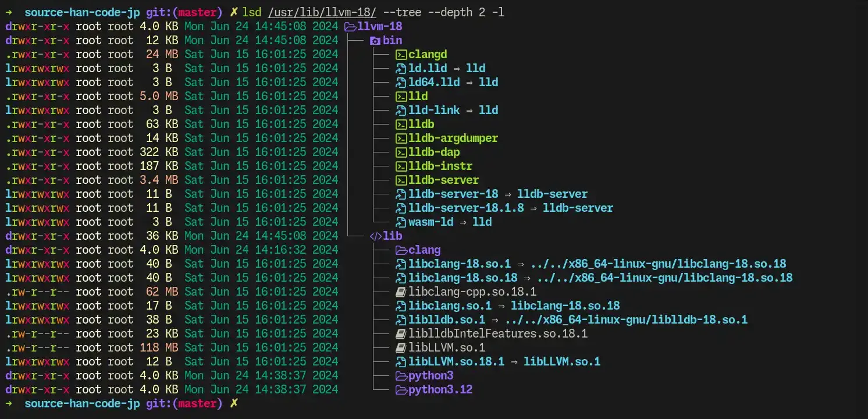Click the symlink icon beside lld-link
Screen dimensions: 868x419
point(401,110)
